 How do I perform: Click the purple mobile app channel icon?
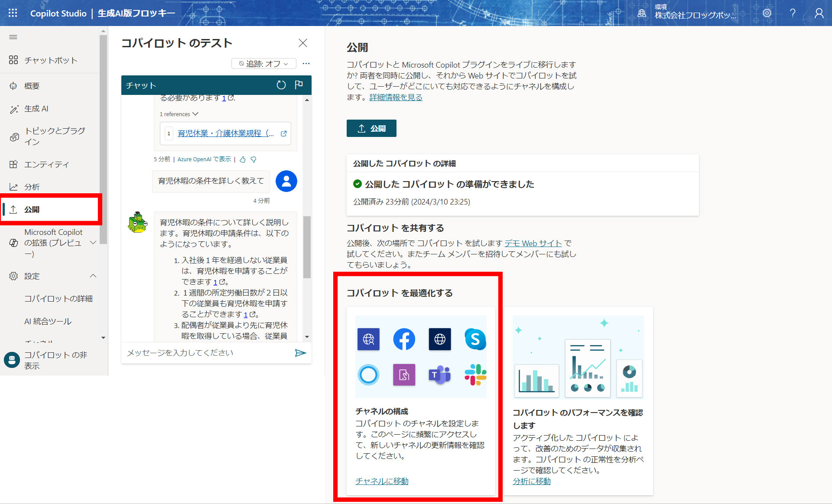[404, 375]
